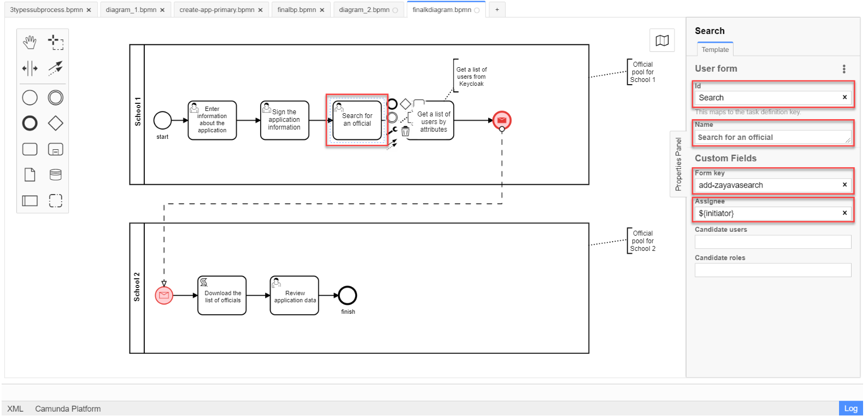
Task: Create intermediate event from palette
Action: (56, 98)
